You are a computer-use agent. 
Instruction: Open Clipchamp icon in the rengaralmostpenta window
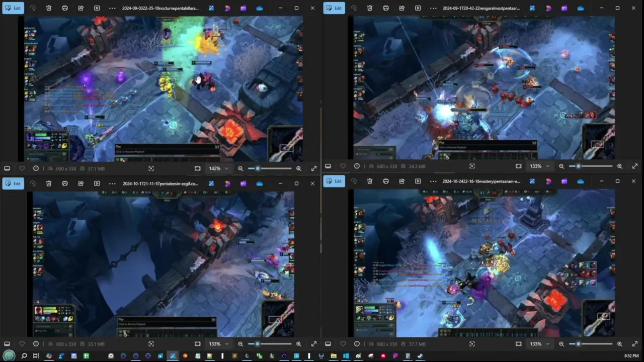565,8
